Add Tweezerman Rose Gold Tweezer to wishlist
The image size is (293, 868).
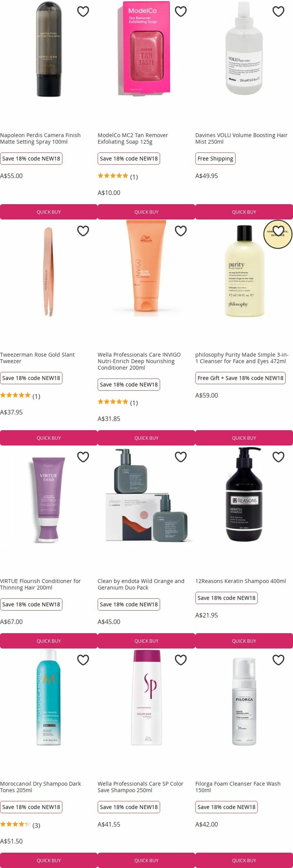(83, 231)
